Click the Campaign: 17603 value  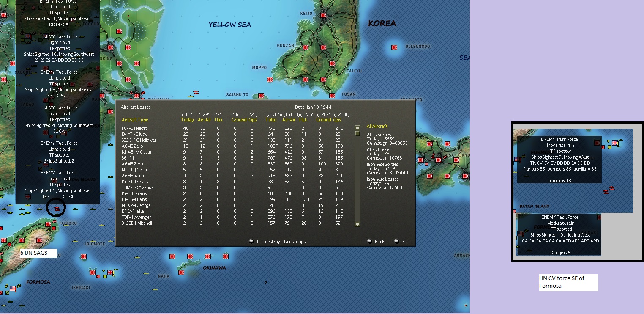[x=385, y=187]
